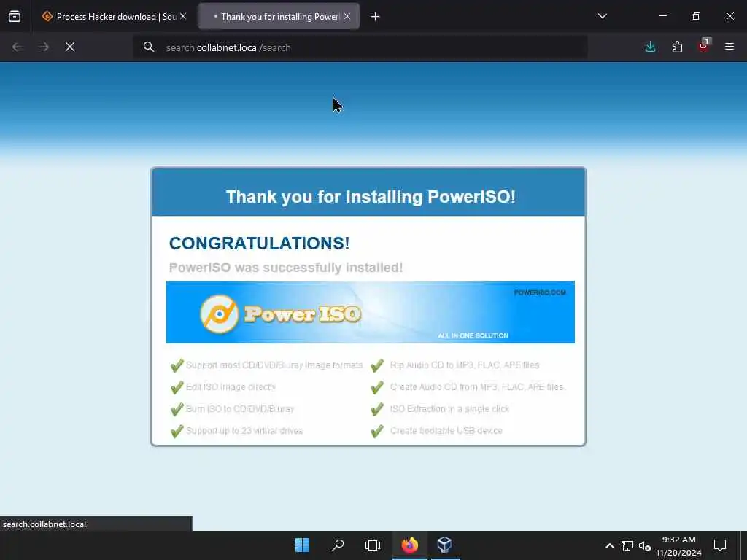Open Task View on the taskbar

[x=373, y=545]
